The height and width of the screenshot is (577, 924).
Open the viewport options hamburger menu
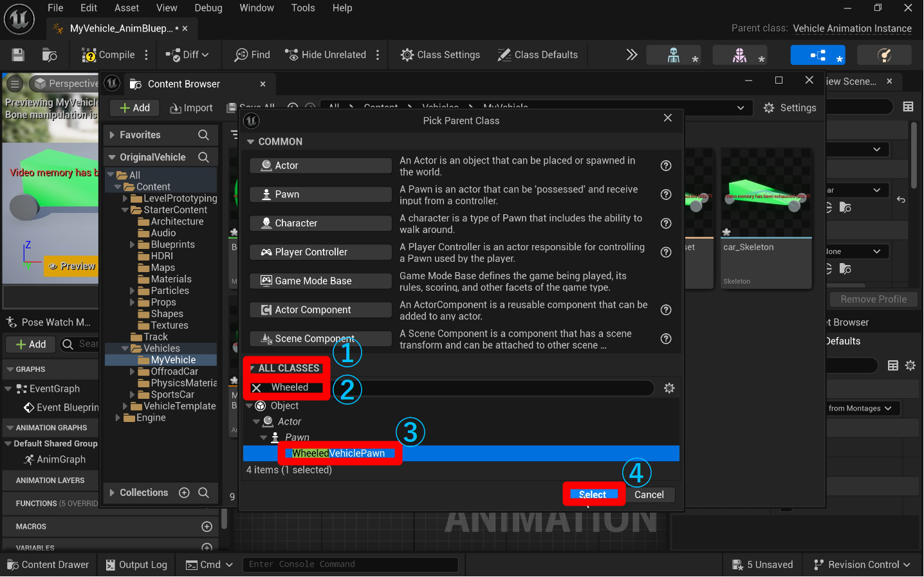click(15, 84)
